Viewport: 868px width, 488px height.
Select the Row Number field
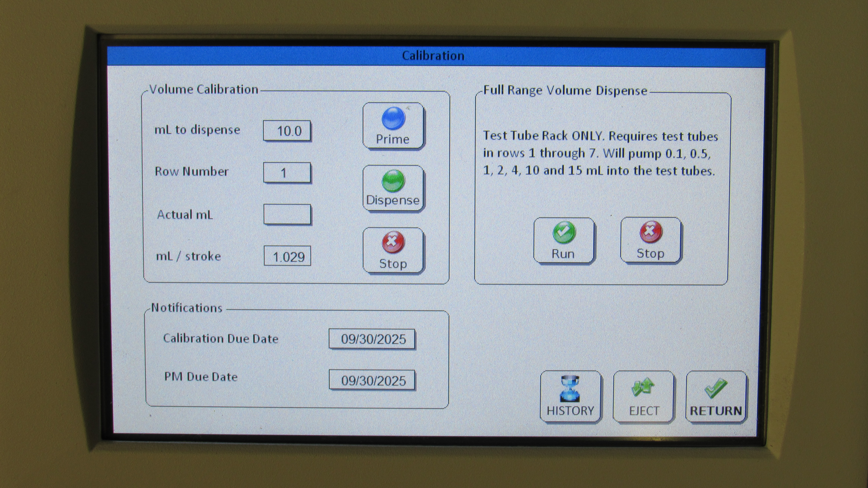(x=287, y=172)
